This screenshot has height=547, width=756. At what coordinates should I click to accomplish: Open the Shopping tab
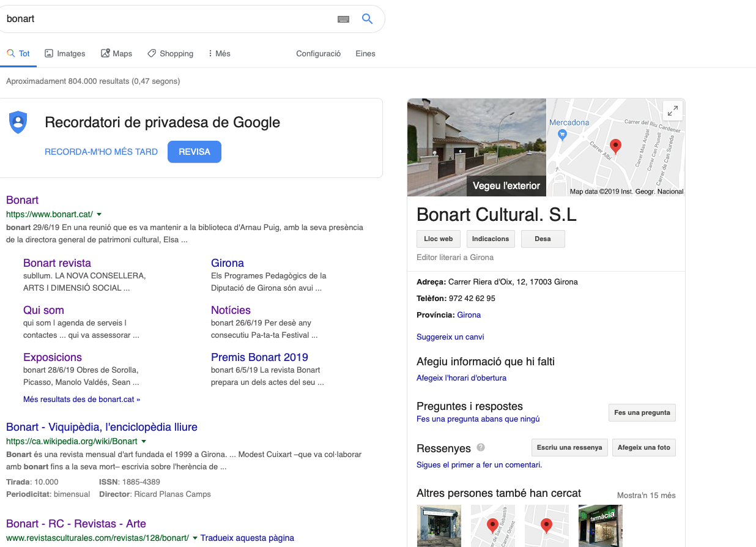[170, 54]
